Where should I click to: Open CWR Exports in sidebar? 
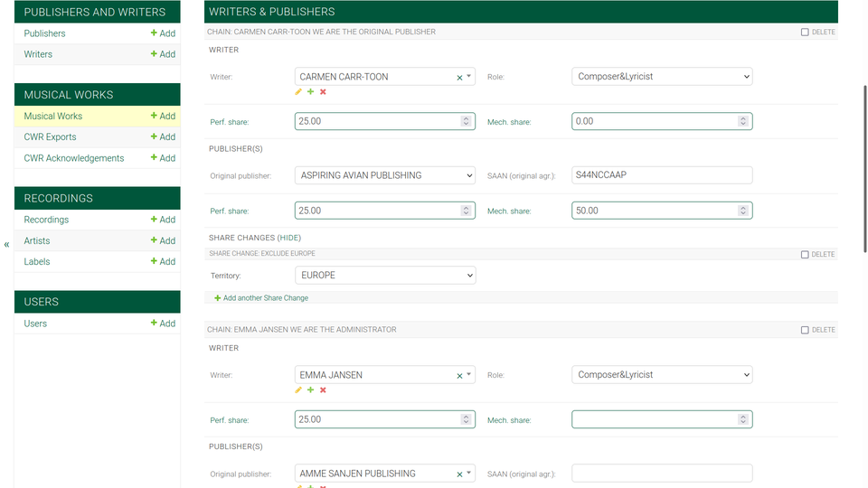click(50, 137)
